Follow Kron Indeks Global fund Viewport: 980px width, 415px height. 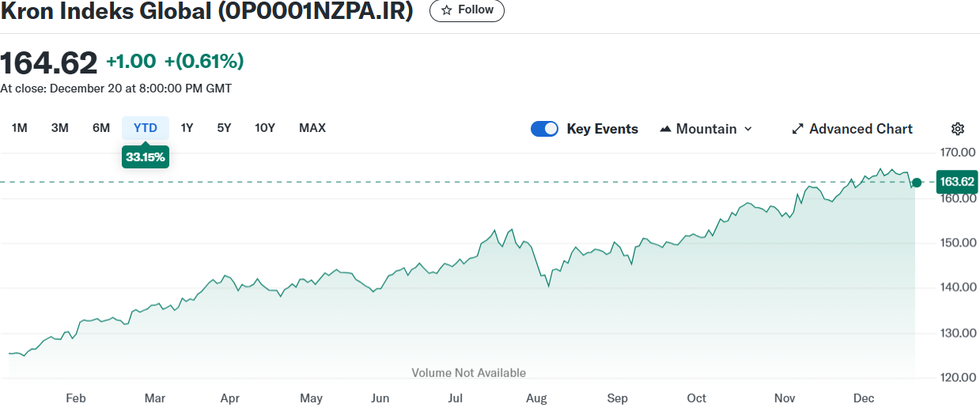point(467,10)
